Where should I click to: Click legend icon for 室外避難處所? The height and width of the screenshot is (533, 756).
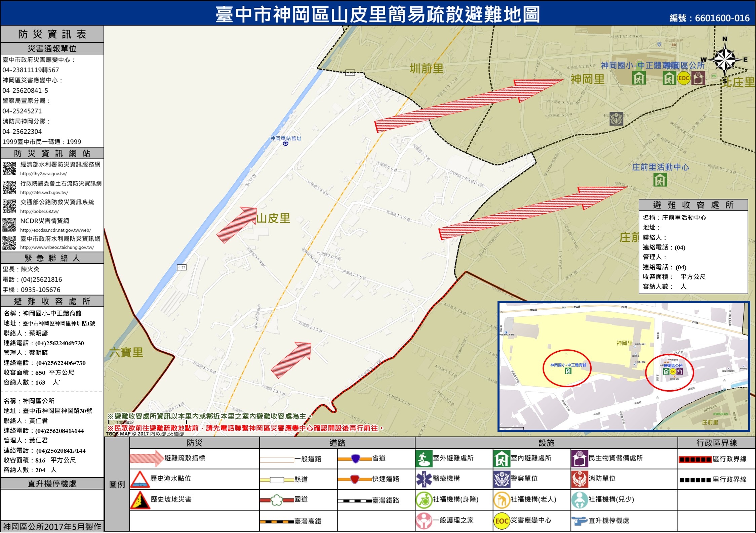424,459
